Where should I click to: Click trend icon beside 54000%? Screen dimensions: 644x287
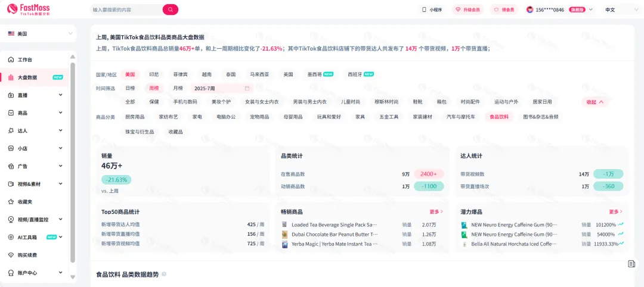621,235
